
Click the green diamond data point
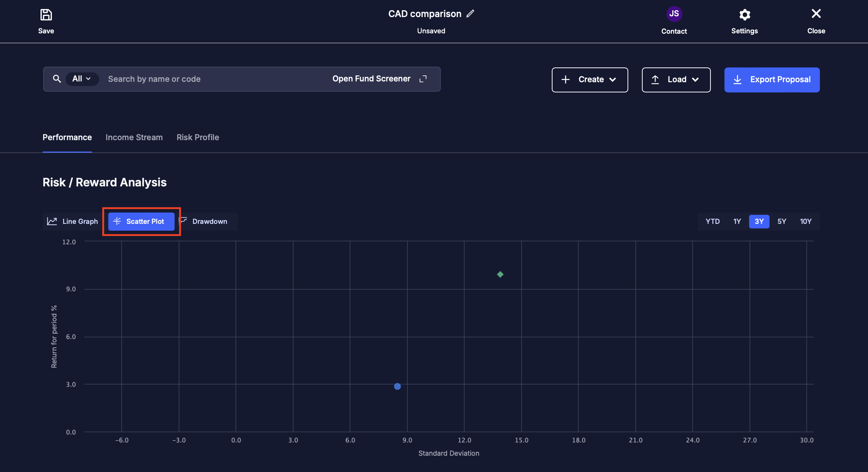click(500, 274)
